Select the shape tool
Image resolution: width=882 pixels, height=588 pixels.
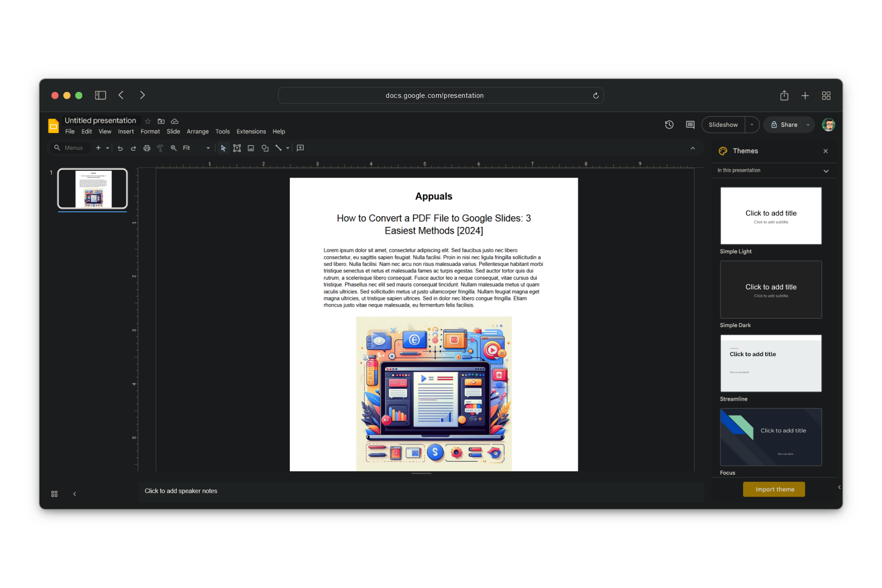click(265, 148)
